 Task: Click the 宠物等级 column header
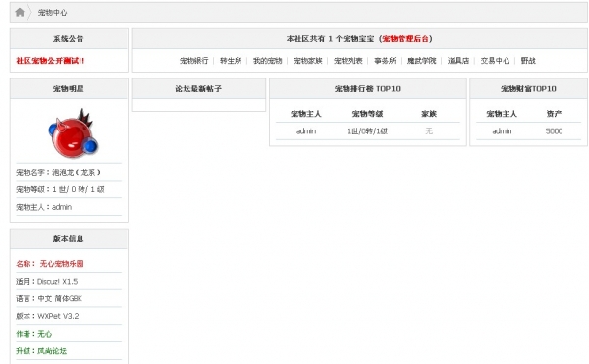coord(367,114)
